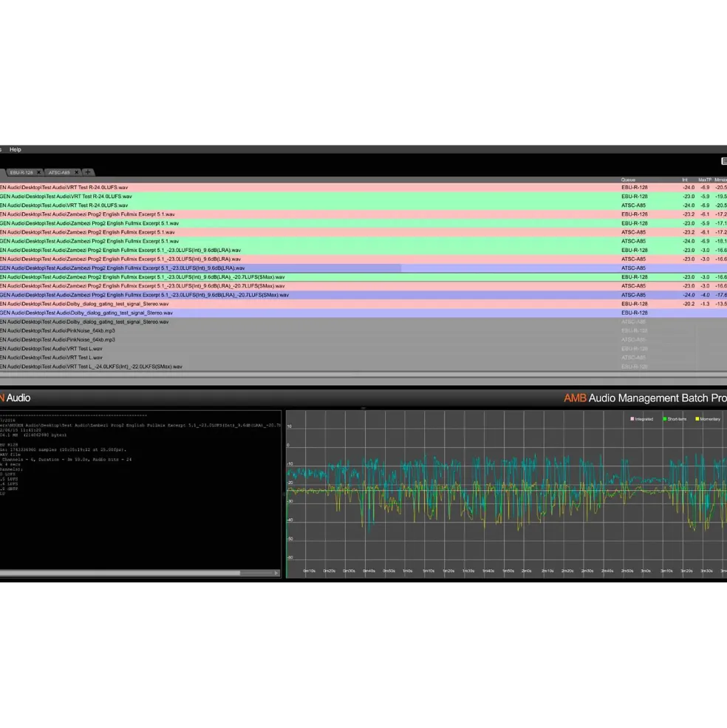Select VRT Test L_-24.0LKFS(Int)_-22.0LKFS(SMax).wav row

coord(363,367)
